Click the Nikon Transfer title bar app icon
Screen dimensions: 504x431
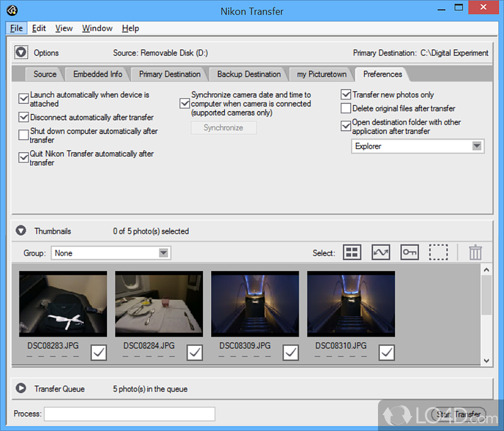[x=11, y=11]
